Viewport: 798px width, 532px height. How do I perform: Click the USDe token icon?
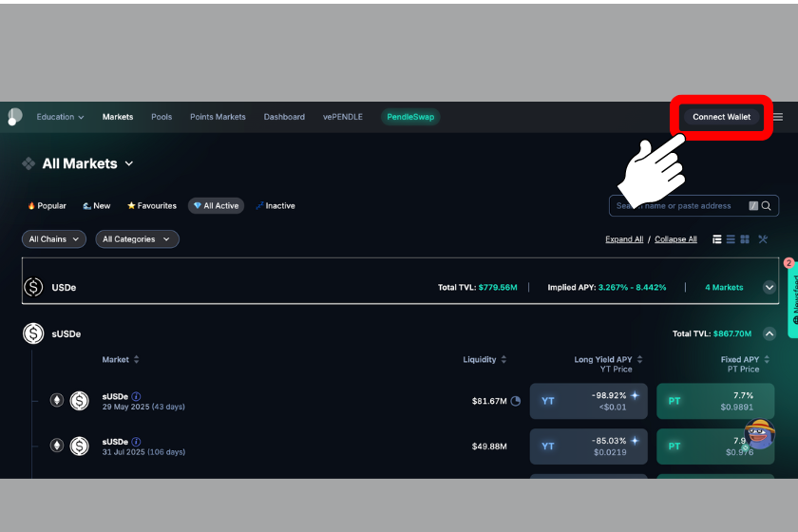[x=33, y=287]
